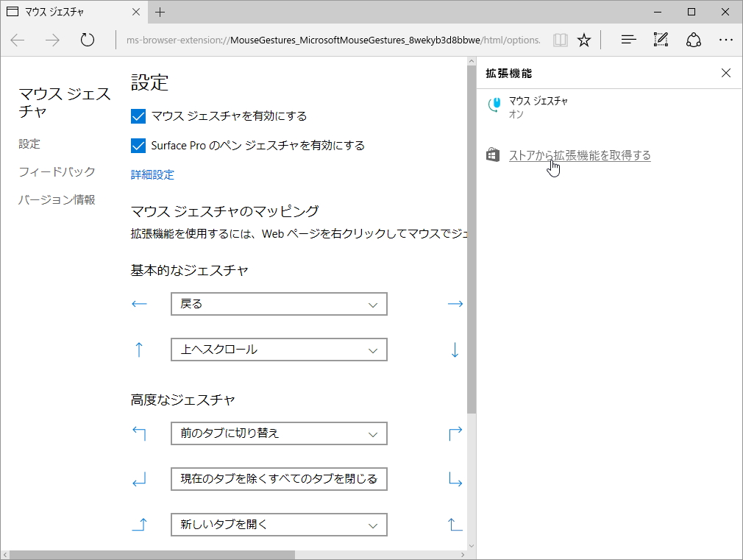Open the More settings menu
This screenshot has width=743, height=560.
[726, 40]
